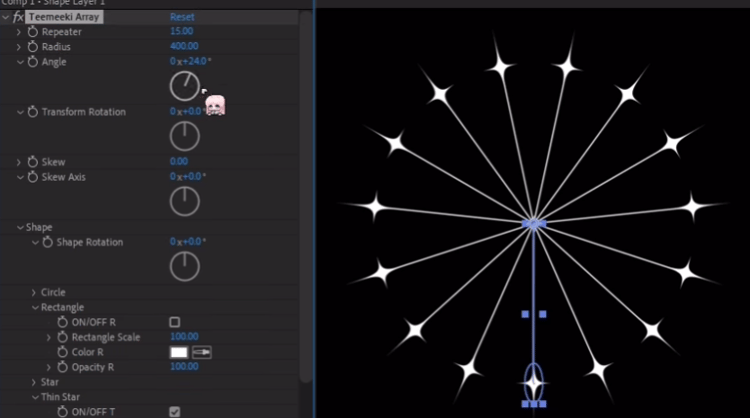Expand the Rectangle Scale property
The width and height of the screenshot is (750, 418).
48,337
